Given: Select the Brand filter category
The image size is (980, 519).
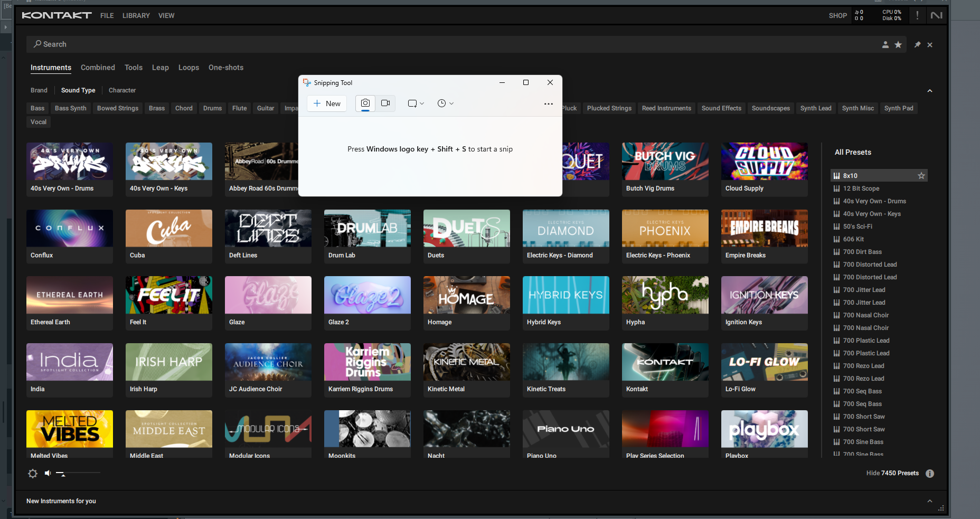Looking at the screenshot, I should (x=39, y=90).
